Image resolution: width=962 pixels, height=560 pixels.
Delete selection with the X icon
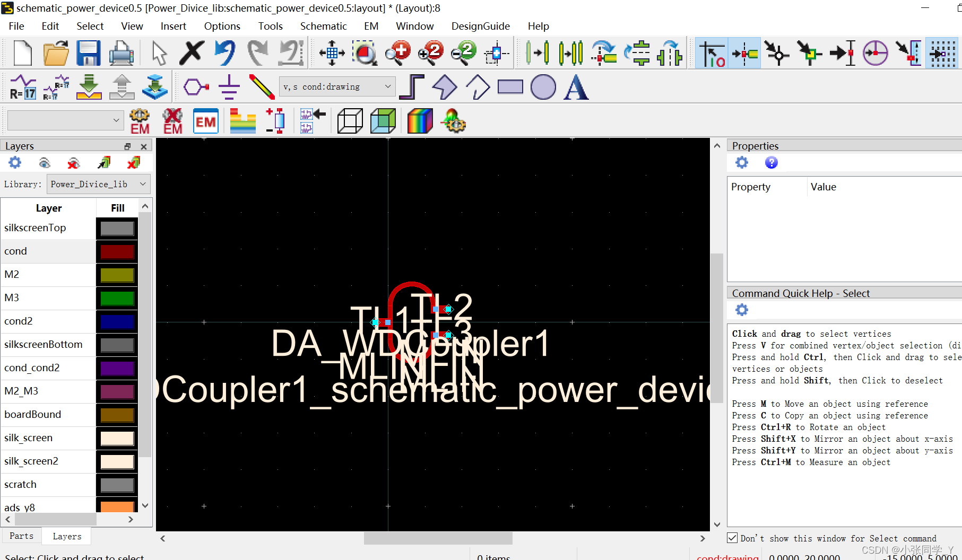point(192,53)
